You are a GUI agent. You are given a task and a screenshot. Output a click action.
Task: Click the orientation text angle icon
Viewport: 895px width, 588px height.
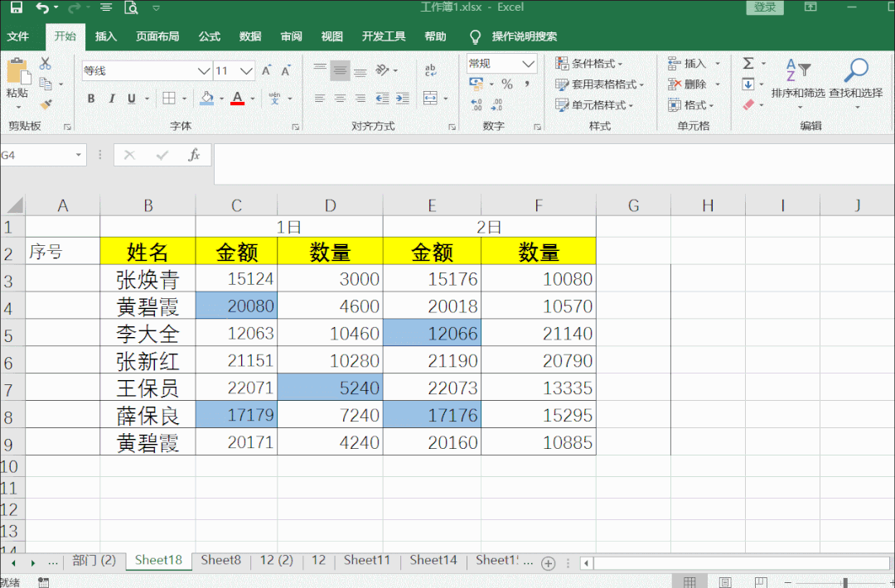click(382, 70)
